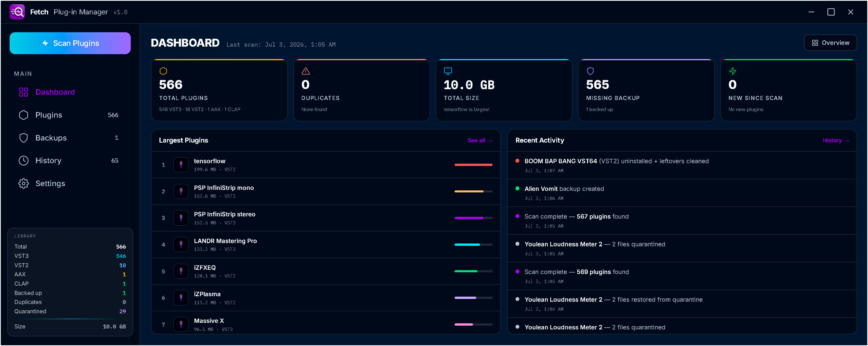This screenshot has width=868, height=346.
Task: Go to the Backups sidebar section
Action: pyautogui.click(x=70, y=138)
